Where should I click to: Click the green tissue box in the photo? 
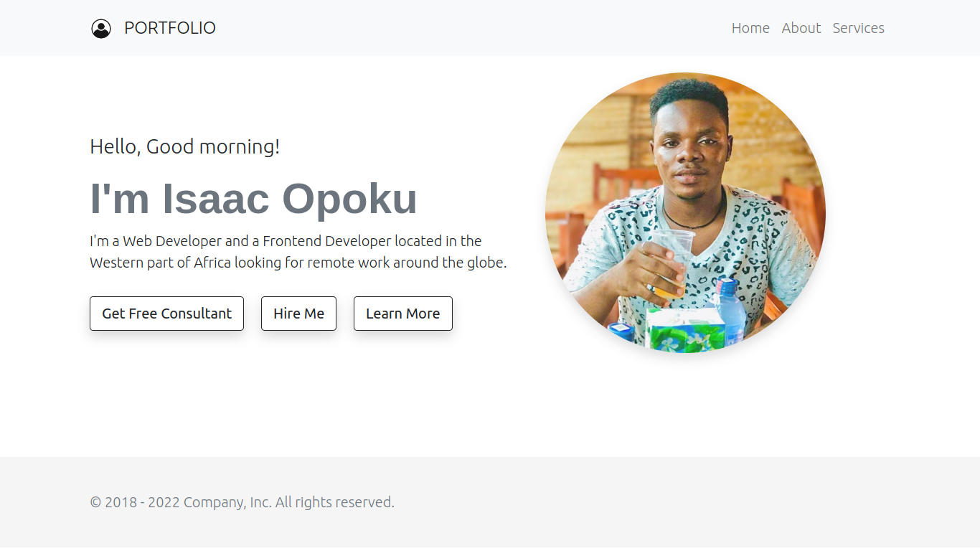[685, 331]
